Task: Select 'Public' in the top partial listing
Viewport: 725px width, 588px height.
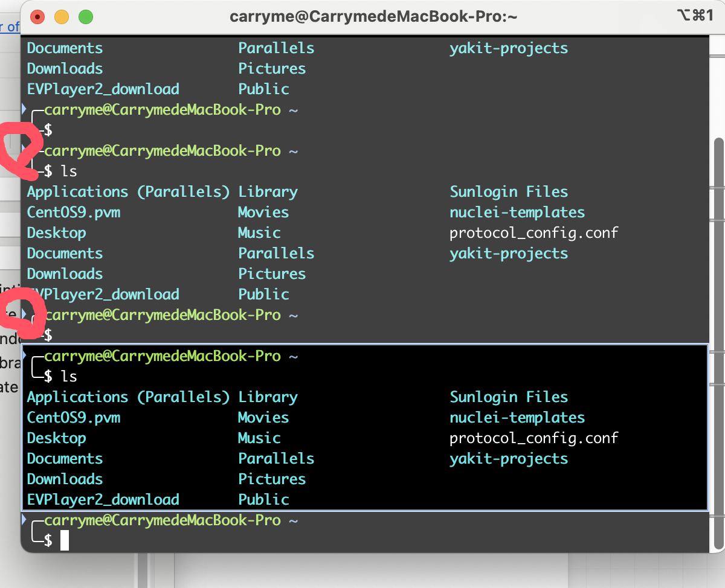Action: [x=263, y=89]
